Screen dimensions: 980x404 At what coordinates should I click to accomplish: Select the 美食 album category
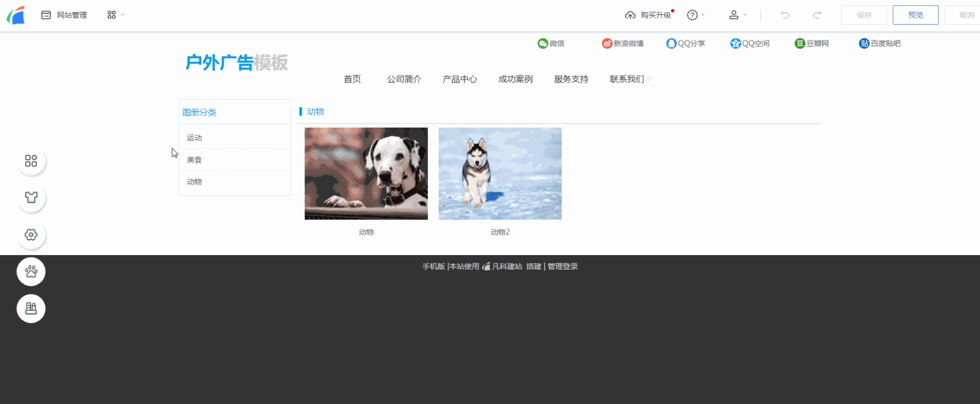[x=194, y=160]
